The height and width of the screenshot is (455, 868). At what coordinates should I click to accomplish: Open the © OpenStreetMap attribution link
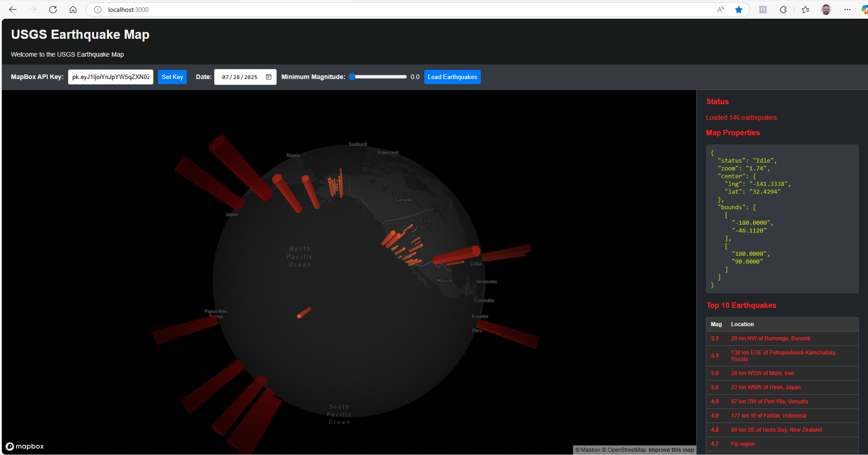click(x=624, y=450)
